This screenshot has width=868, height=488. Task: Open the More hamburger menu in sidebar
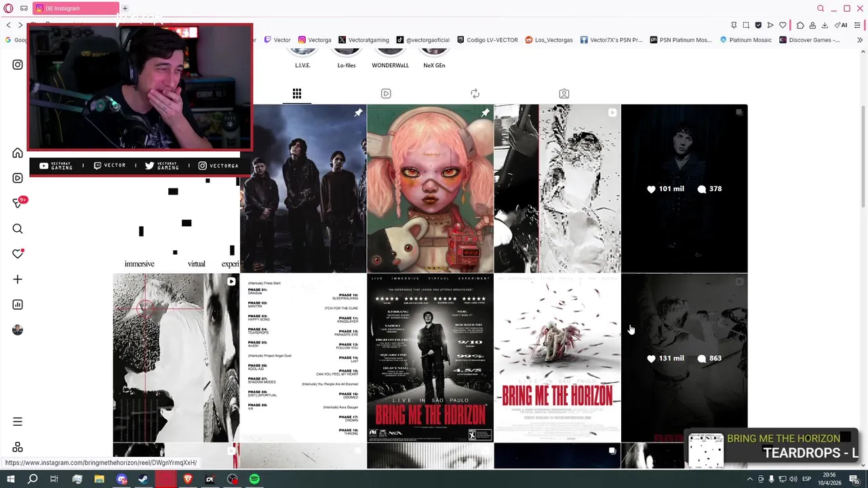[x=18, y=422]
